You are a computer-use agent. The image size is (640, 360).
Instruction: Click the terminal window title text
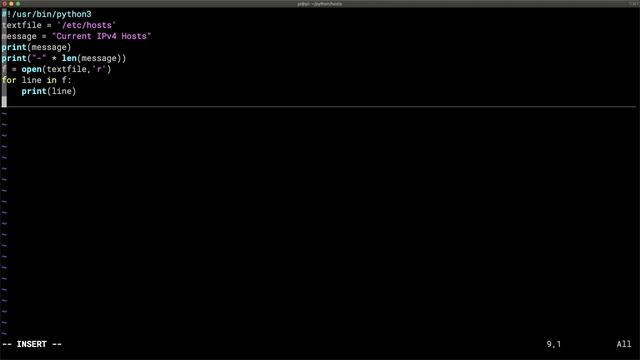320,4
